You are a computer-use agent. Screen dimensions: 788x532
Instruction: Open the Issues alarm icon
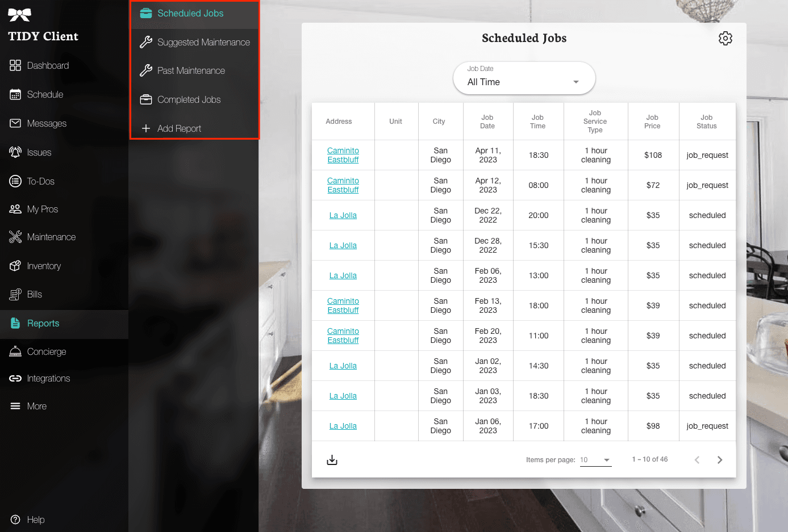click(15, 152)
